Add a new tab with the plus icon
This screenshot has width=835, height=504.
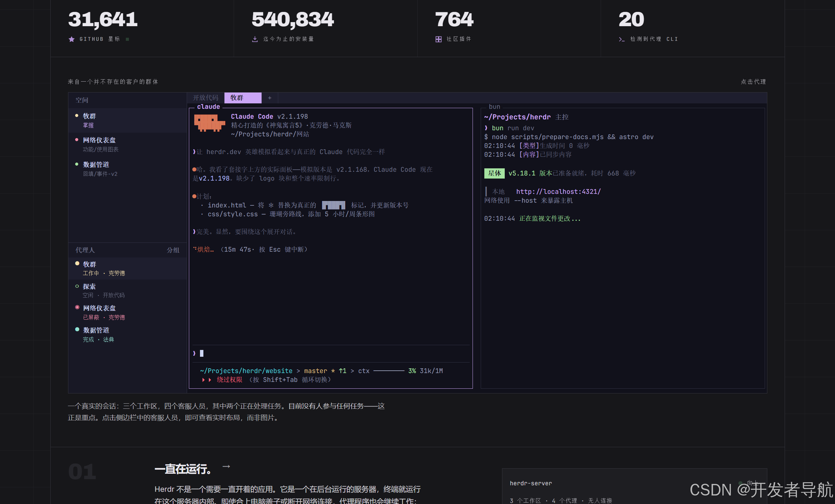[x=270, y=98]
